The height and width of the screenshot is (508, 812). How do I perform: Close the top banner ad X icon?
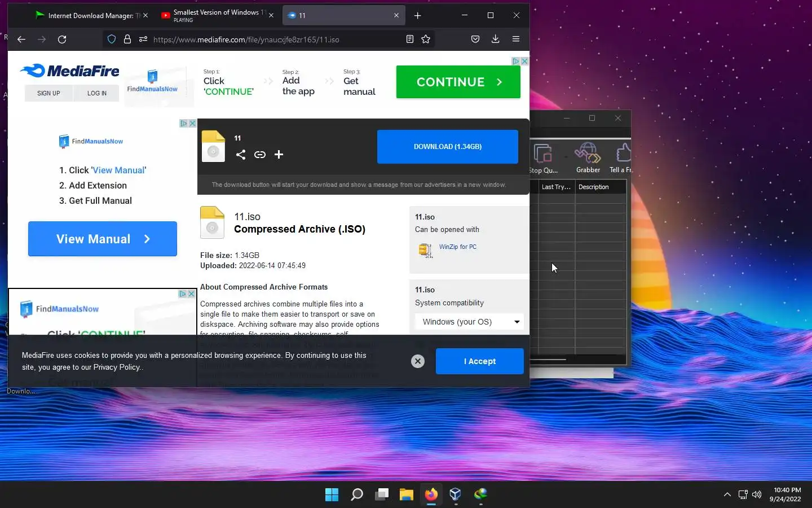tap(524, 61)
